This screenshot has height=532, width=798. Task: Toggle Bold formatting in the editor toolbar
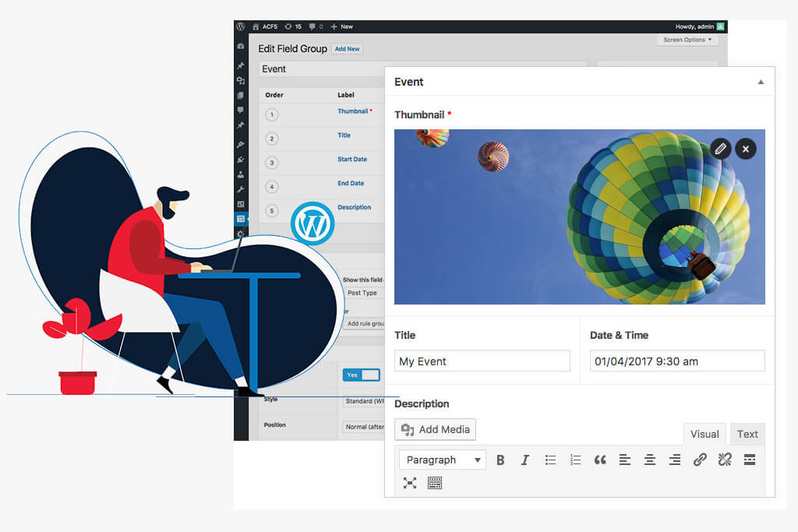(500, 460)
